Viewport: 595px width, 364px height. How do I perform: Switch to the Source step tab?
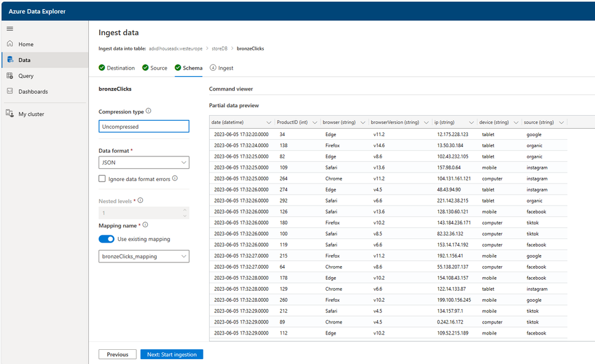coord(155,68)
